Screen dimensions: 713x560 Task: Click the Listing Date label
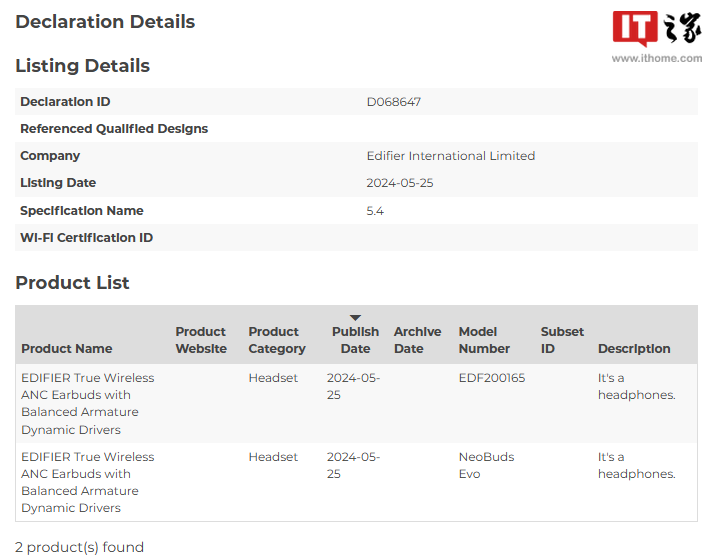(x=58, y=183)
